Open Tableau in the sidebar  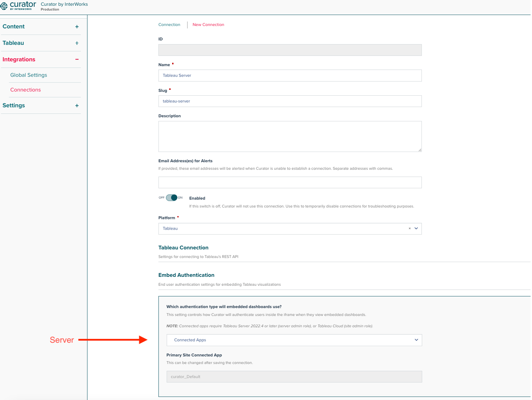coord(13,43)
